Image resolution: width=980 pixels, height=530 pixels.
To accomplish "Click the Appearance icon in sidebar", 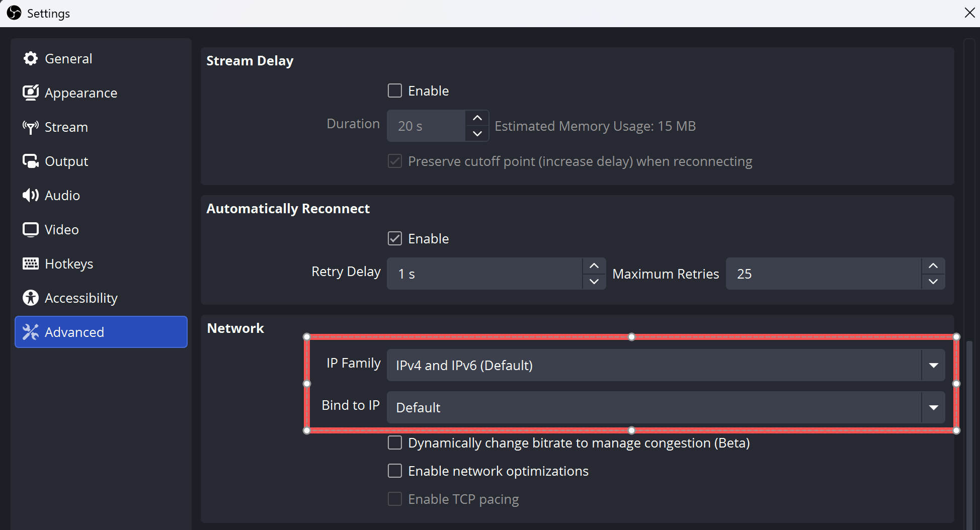I will (x=31, y=93).
